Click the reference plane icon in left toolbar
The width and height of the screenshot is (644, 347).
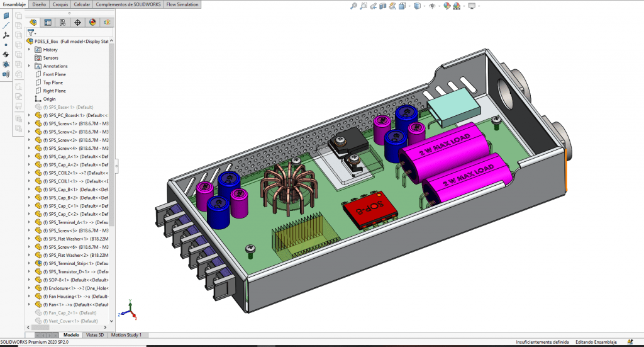pyautogui.click(x=6, y=16)
